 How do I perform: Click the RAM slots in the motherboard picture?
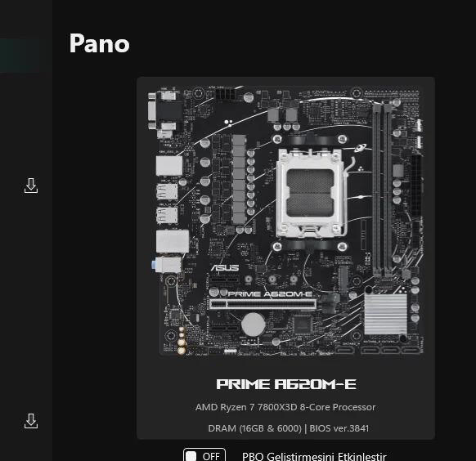[382, 190]
